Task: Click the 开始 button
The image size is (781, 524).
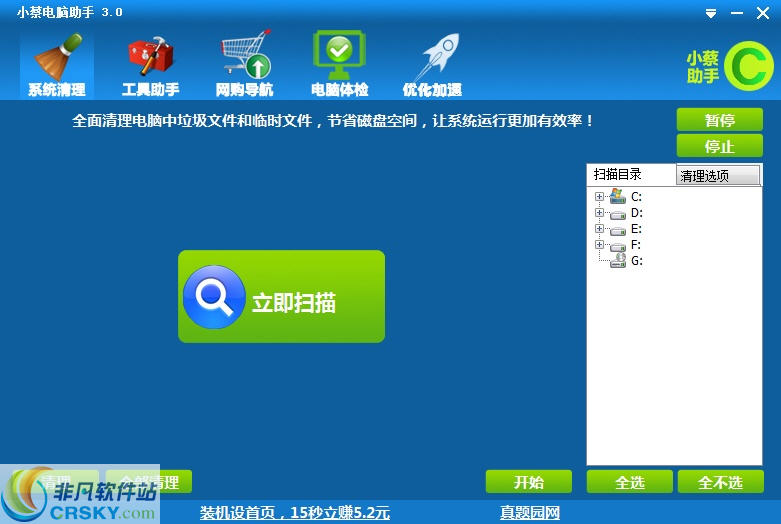Action: pos(528,482)
